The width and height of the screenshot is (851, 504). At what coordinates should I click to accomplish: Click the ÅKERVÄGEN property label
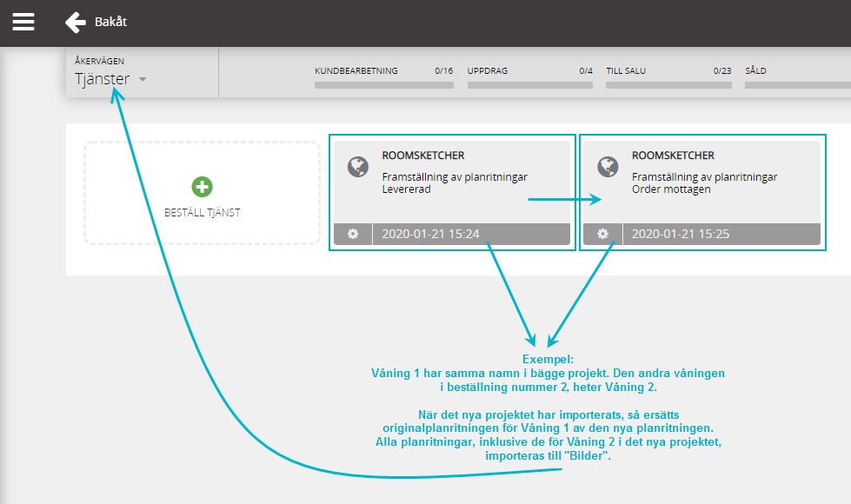(x=99, y=61)
